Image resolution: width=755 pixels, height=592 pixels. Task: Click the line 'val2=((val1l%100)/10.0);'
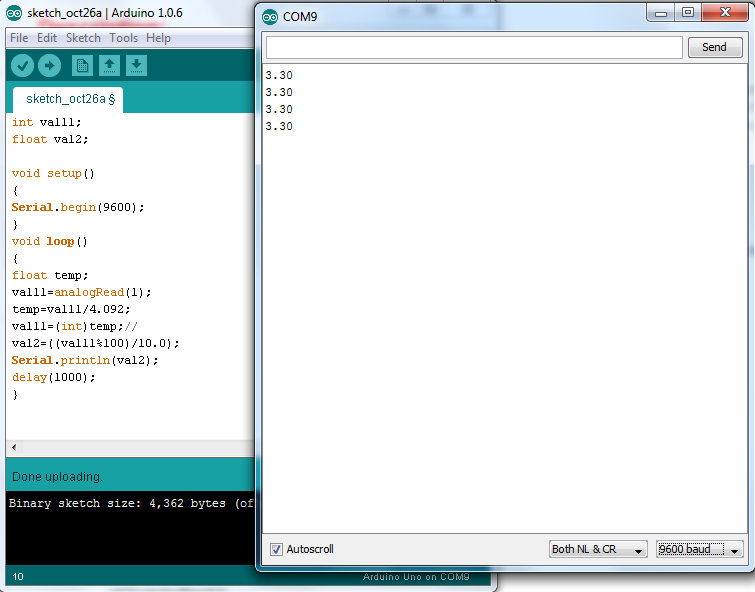tap(95, 343)
